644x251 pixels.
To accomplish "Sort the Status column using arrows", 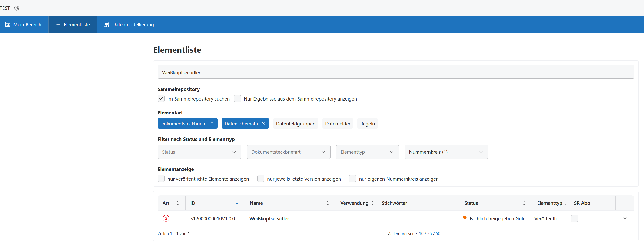I will click(524, 203).
